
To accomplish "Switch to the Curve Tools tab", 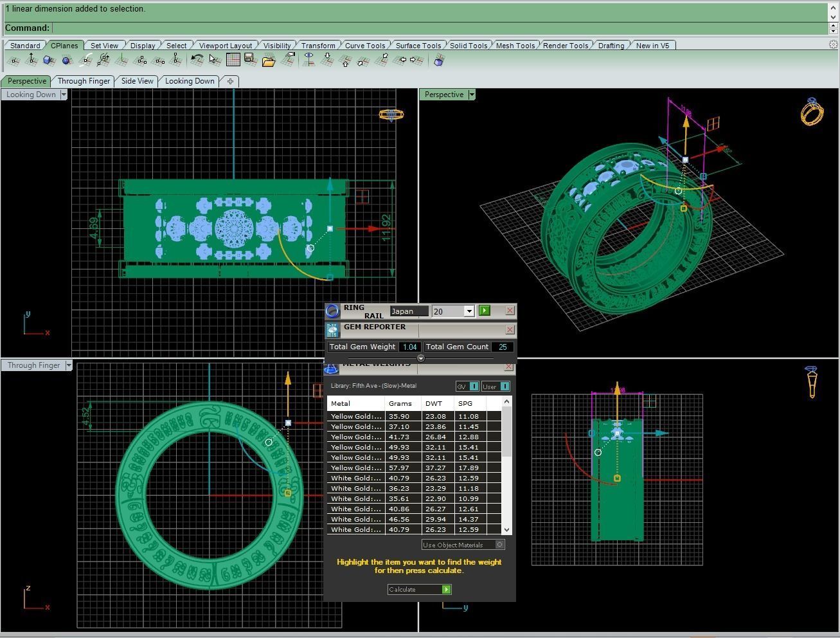I will pyautogui.click(x=365, y=46).
